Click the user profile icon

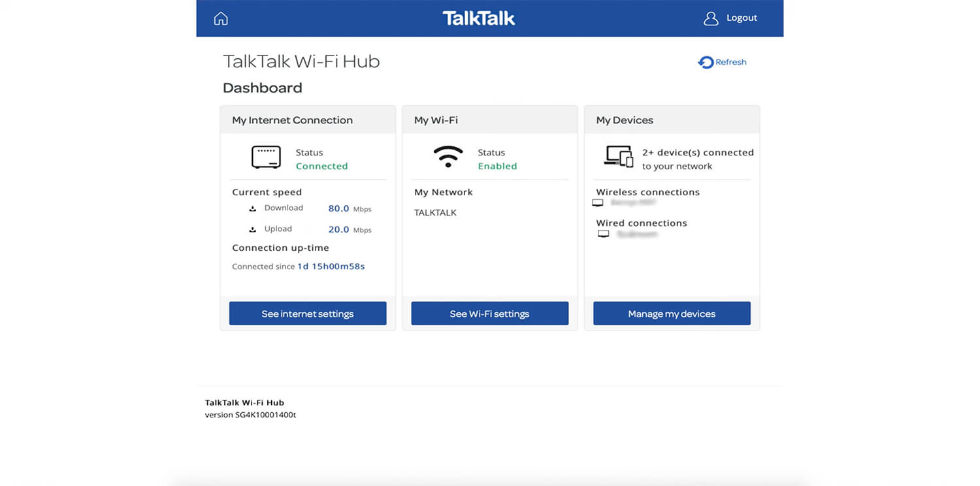[x=711, y=18]
